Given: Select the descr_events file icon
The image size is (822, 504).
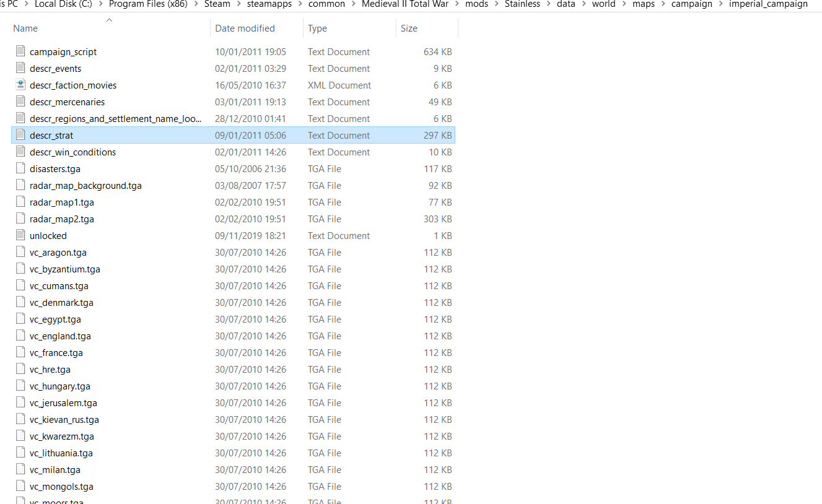Looking at the screenshot, I should pyautogui.click(x=20, y=68).
